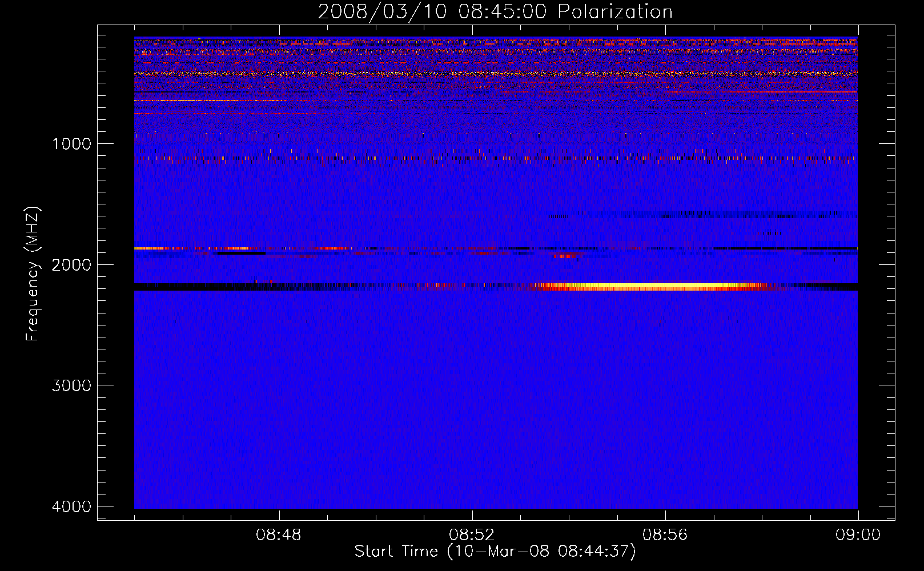
Task: Click the 09:00 time tick label
Action: [x=858, y=535]
